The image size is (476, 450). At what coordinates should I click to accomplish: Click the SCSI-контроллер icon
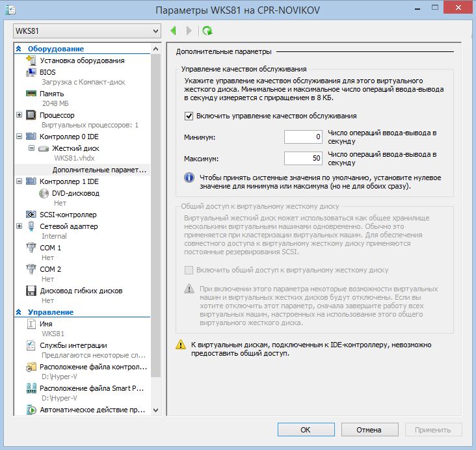point(31,215)
